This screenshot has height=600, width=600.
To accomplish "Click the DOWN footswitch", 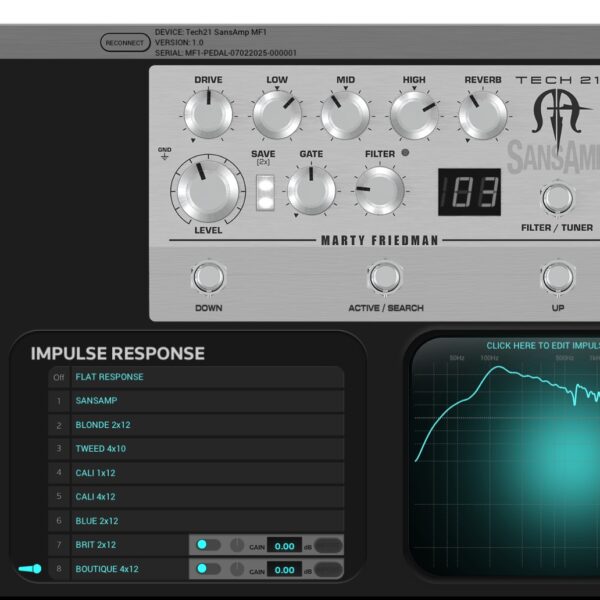I will (209, 277).
